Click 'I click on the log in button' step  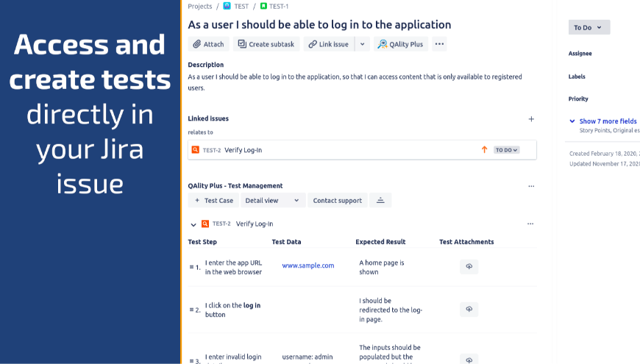tap(232, 310)
